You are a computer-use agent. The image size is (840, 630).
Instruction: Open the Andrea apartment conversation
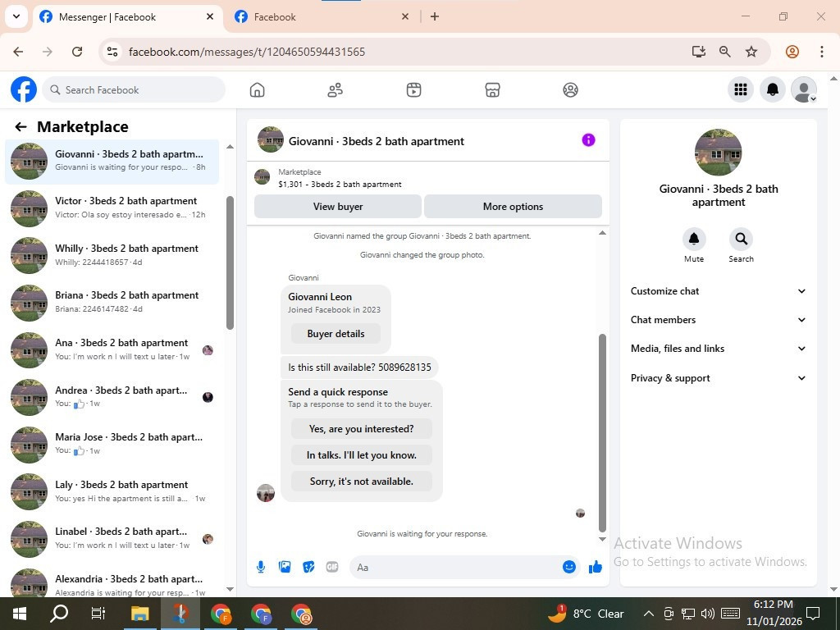pos(112,396)
